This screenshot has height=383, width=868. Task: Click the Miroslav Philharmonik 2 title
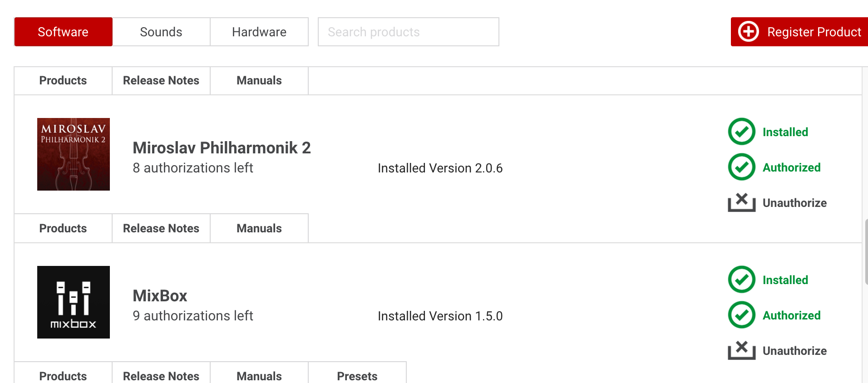click(222, 148)
